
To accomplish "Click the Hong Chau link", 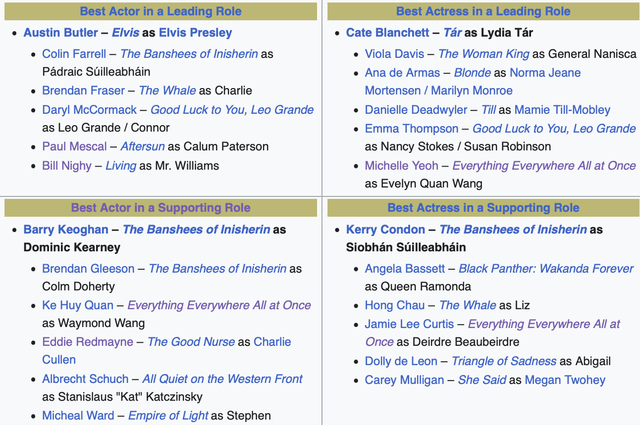I will tap(395, 305).
